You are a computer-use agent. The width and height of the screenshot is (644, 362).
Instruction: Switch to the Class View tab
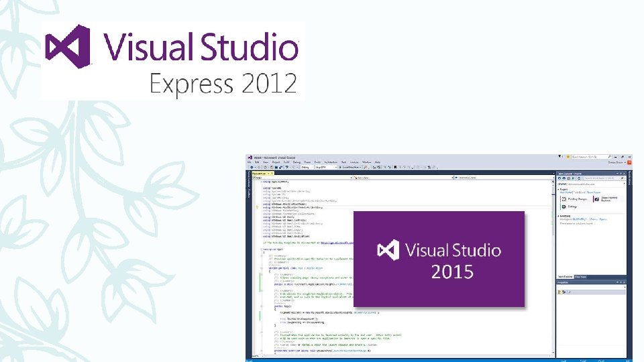[x=580, y=277]
